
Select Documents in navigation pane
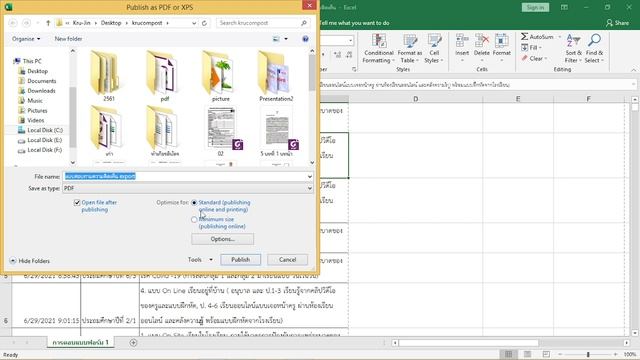pos(41,81)
